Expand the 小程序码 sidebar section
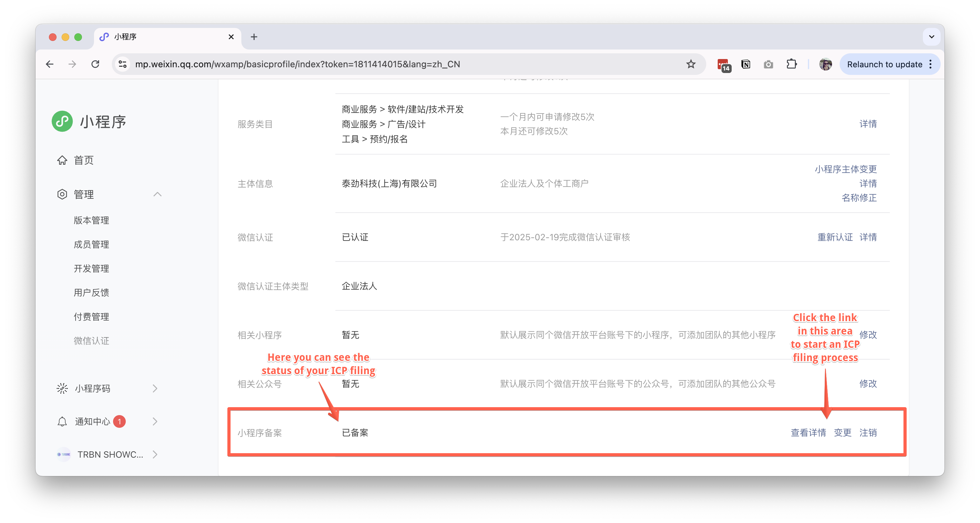The width and height of the screenshot is (980, 523). point(154,388)
